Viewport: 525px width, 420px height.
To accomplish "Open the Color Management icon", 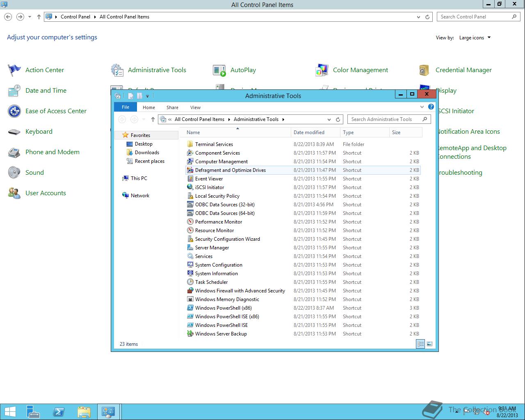I will (322, 70).
